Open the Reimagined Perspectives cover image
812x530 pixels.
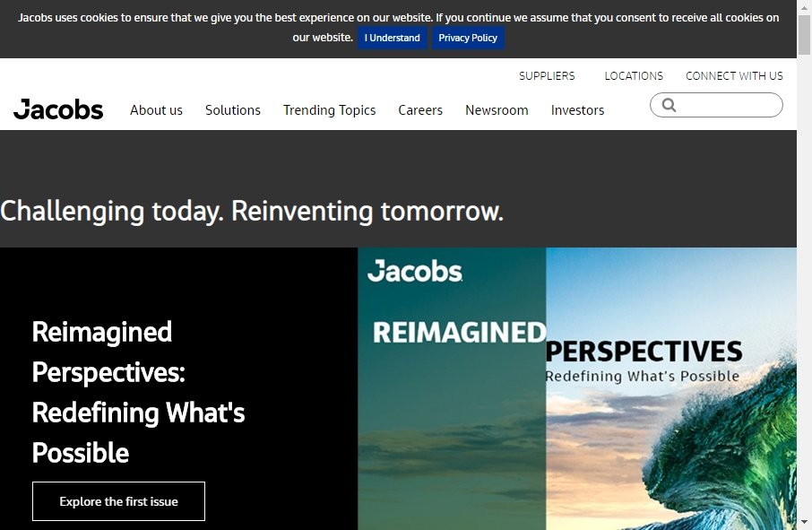[x=577, y=388]
